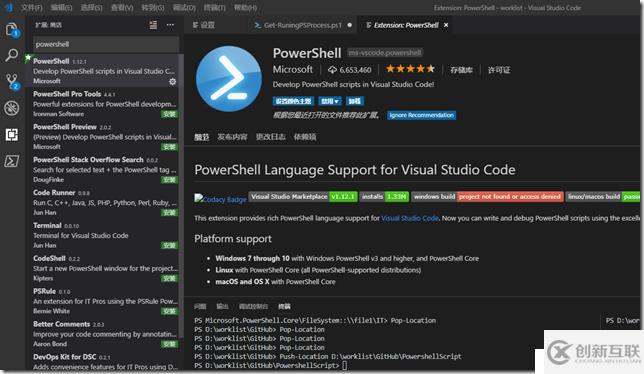This screenshot has height=374, width=644.
Task: Click the Visual Studio Marketplace v1.12.1 badge
Action: tap(304, 197)
